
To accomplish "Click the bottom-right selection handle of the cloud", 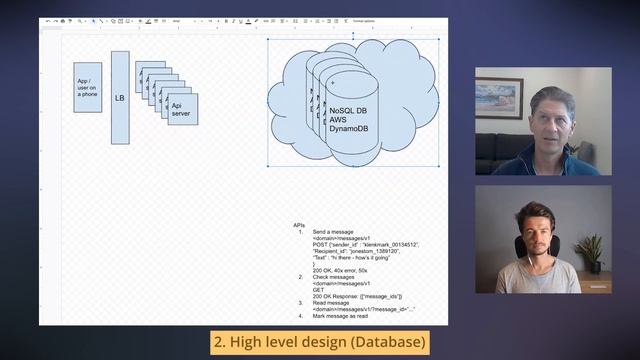I will (x=439, y=166).
